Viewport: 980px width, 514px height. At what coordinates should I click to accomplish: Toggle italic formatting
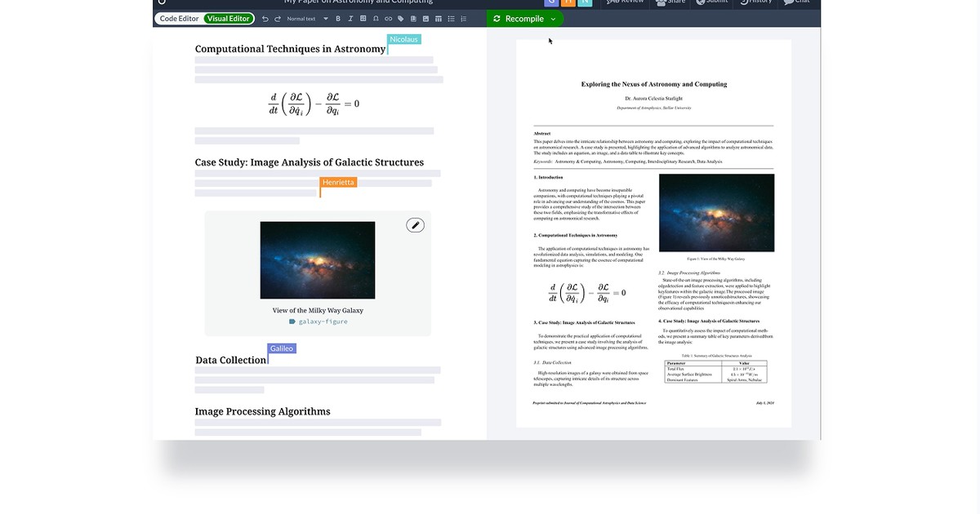[x=350, y=19]
